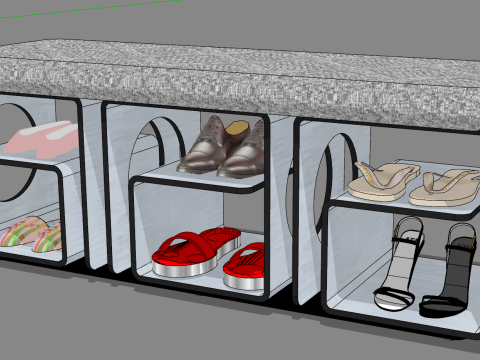Select the brown leather oxford shoes

tap(222, 147)
